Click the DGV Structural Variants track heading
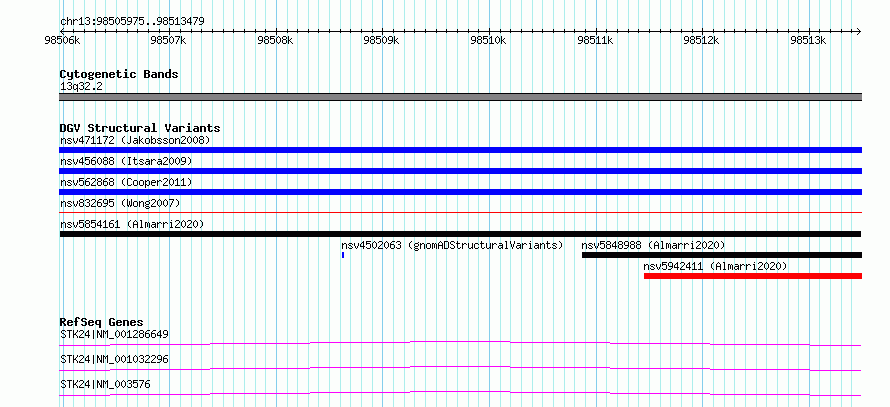The image size is (890, 407). point(140,128)
